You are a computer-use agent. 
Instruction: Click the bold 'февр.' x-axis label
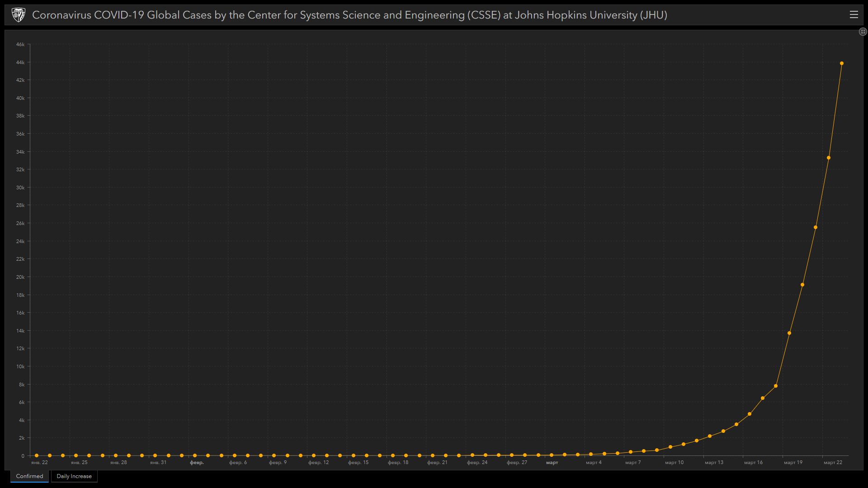[x=197, y=462]
